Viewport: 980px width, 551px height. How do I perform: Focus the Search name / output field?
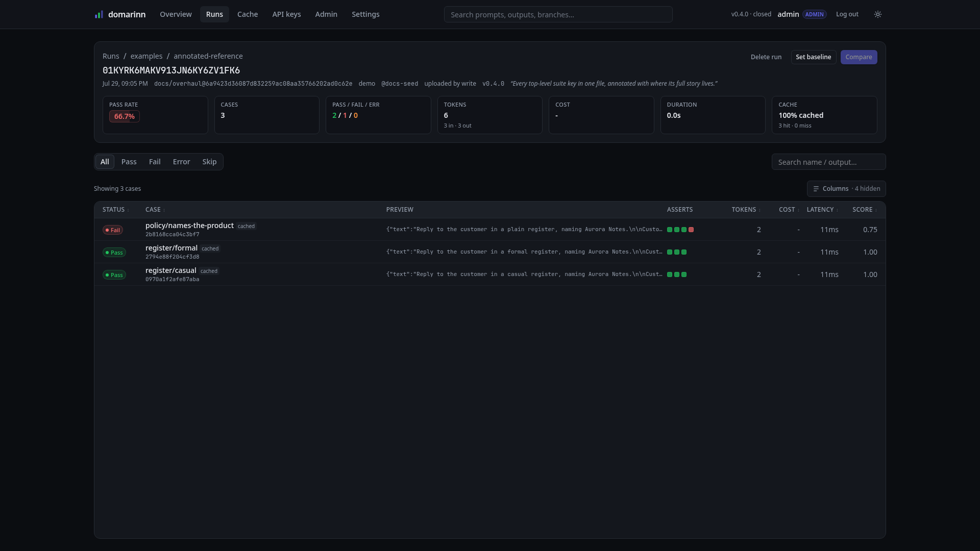tap(829, 162)
